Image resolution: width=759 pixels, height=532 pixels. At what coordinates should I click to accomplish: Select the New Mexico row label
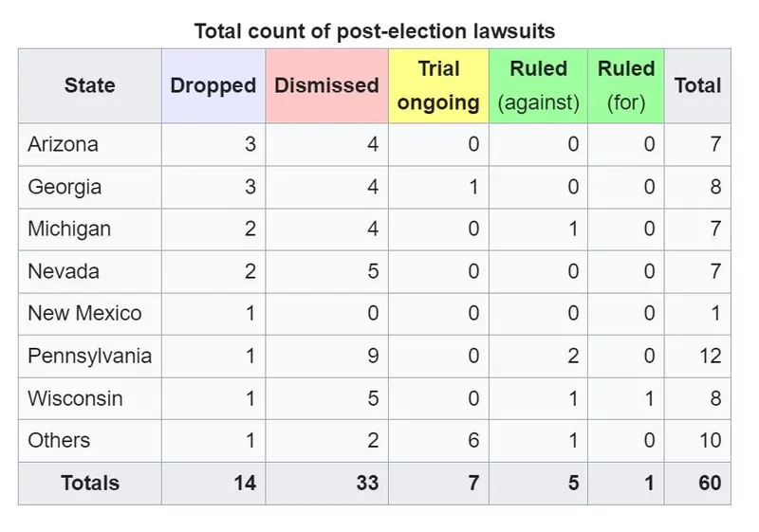tap(84, 313)
